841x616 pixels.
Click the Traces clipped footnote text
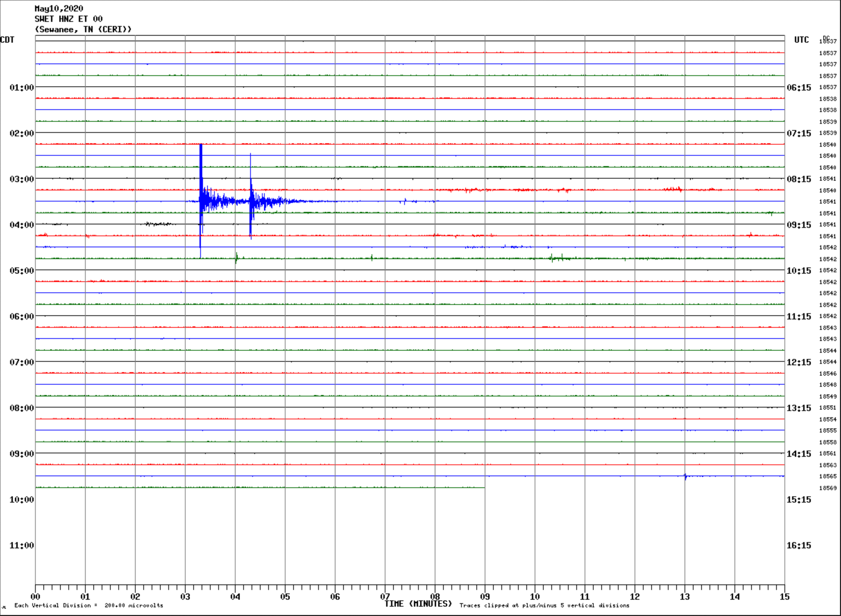pyautogui.click(x=544, y=606)
